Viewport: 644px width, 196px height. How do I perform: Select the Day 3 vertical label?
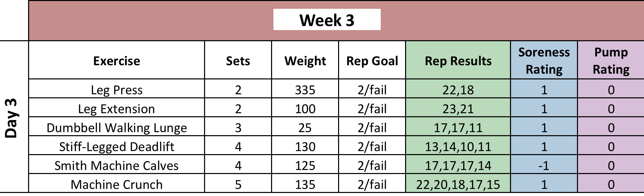coord(11,118)
